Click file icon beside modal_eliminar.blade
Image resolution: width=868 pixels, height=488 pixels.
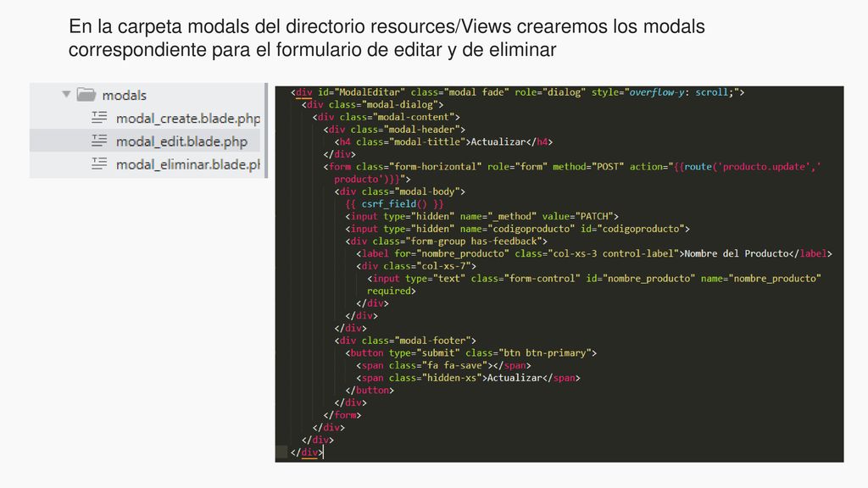pos(99,164)
